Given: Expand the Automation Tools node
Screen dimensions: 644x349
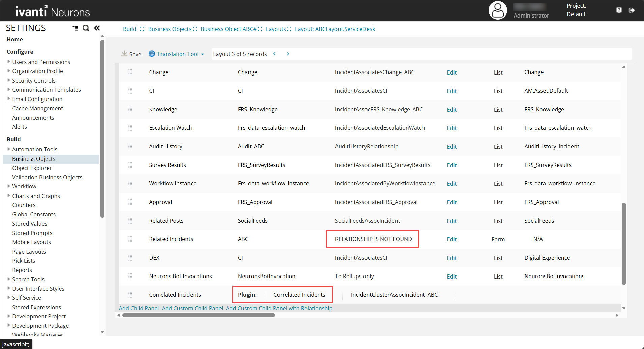Looking at the screenshot, I should point(9,149).
